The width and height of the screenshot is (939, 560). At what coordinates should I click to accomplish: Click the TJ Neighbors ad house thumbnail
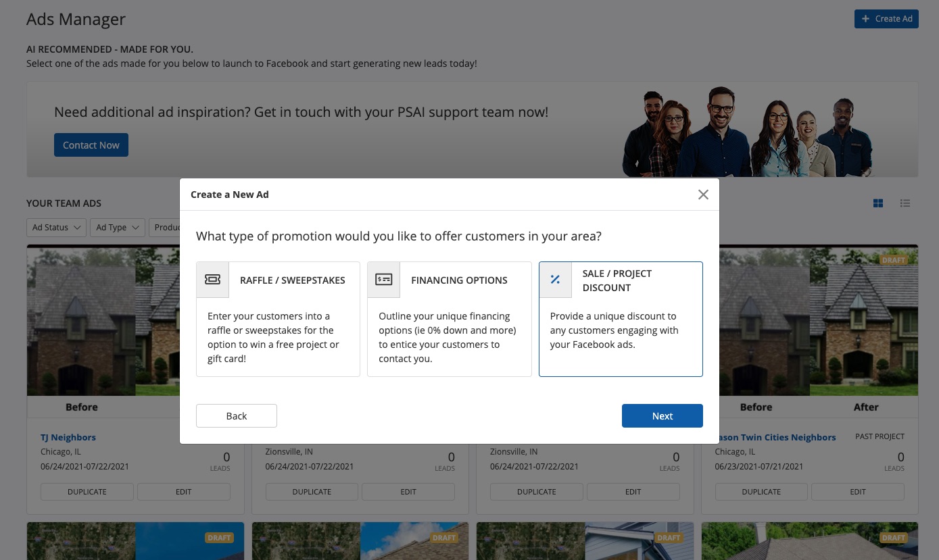click(101, 324)
